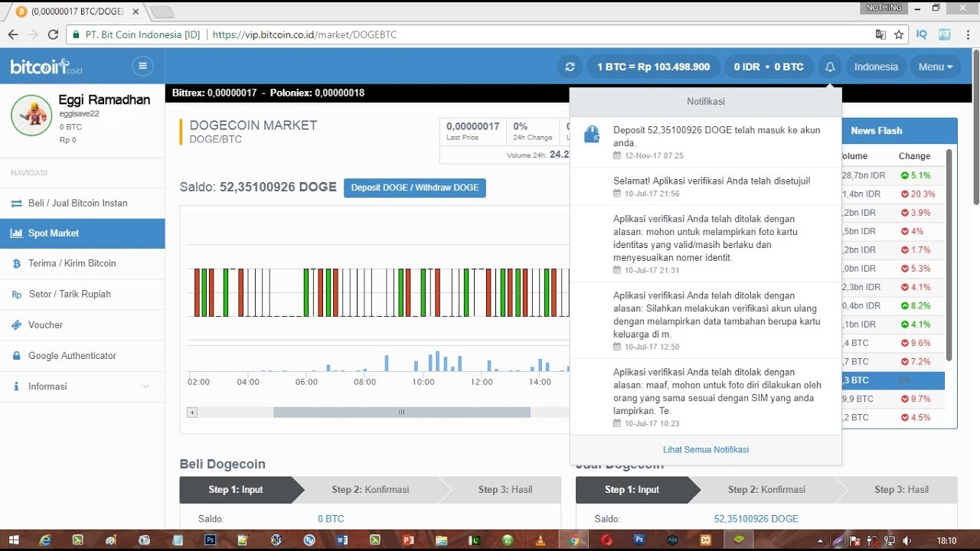Image resolution: width=980 pixels, height=551 pixels.
Task: Click the bitcoin.co.id logo
Action: tap(46, 67)
